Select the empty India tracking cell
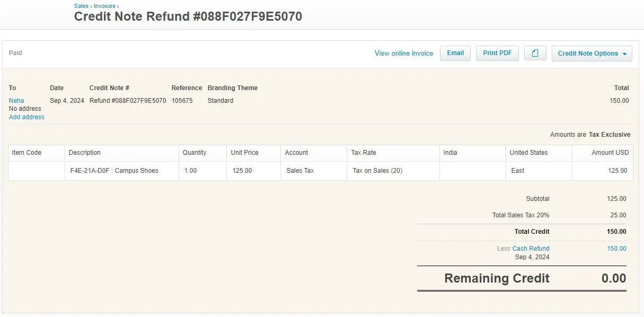The image size is (644, 317). coord(472,171)
